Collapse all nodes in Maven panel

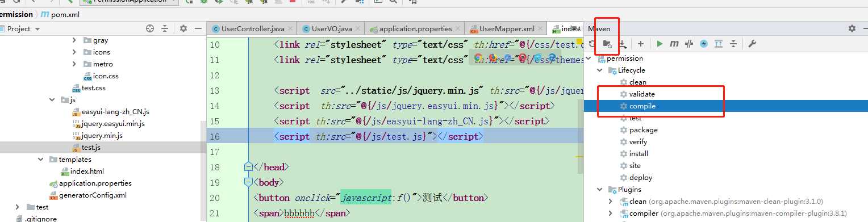pos(733,44)
